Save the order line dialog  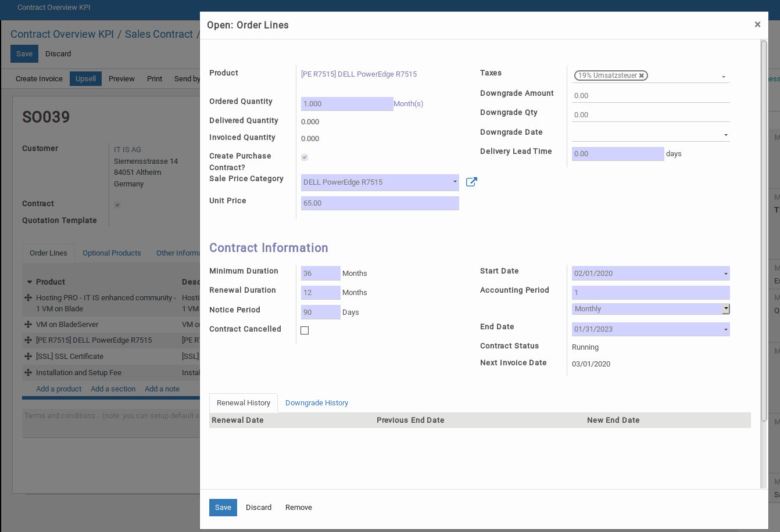point(223,508)
